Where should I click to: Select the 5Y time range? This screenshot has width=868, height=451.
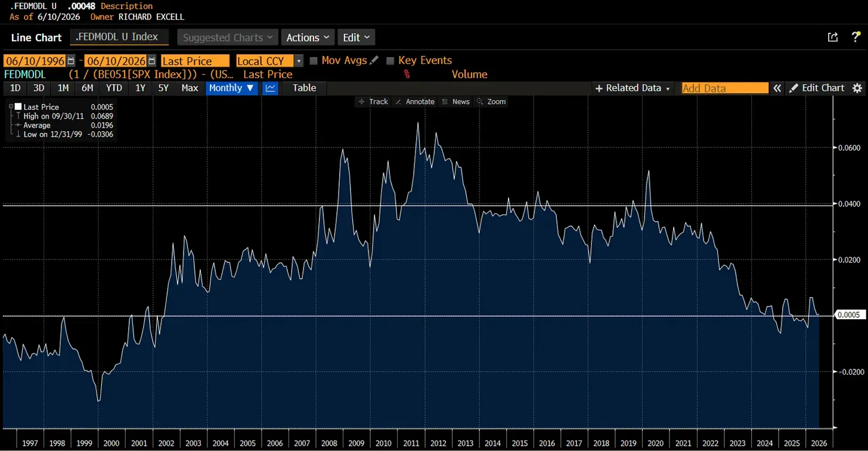click(163, 88)
